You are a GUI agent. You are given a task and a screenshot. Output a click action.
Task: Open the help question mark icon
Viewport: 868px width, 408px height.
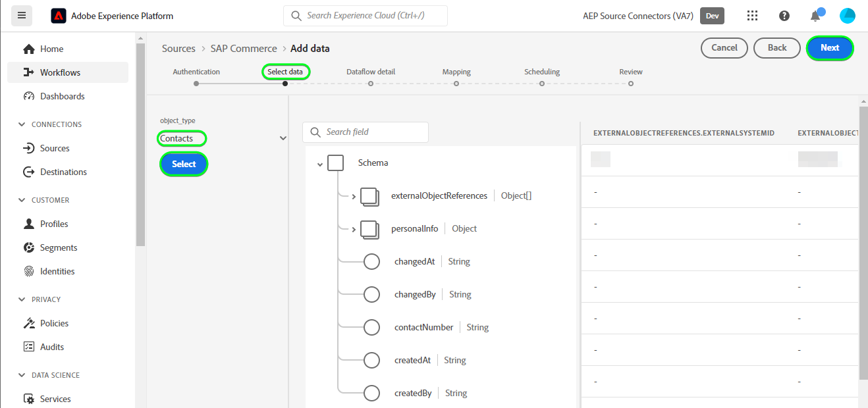tap(784, 16)
